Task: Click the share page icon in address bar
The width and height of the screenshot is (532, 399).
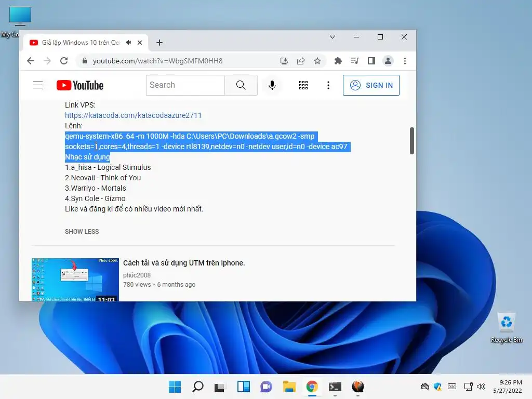Action: coord(301,61)
